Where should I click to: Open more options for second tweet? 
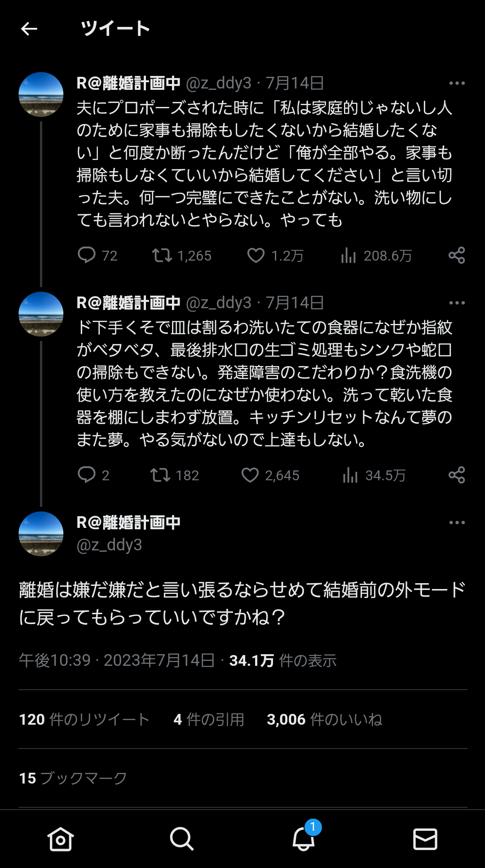coord(457,303)
